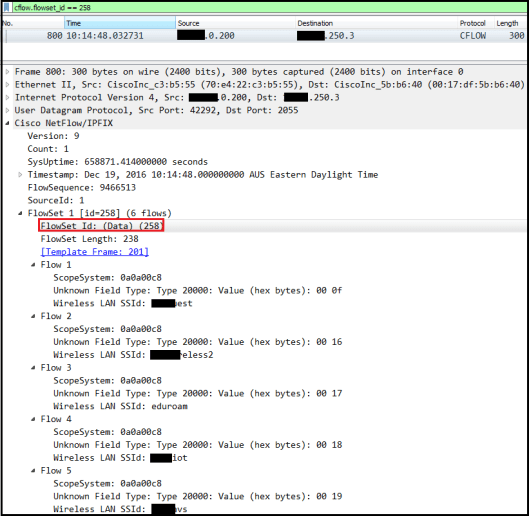Screen dimensions: 529x516
Task: Expand the Ethernet II tree node
Action: (7, 84)
